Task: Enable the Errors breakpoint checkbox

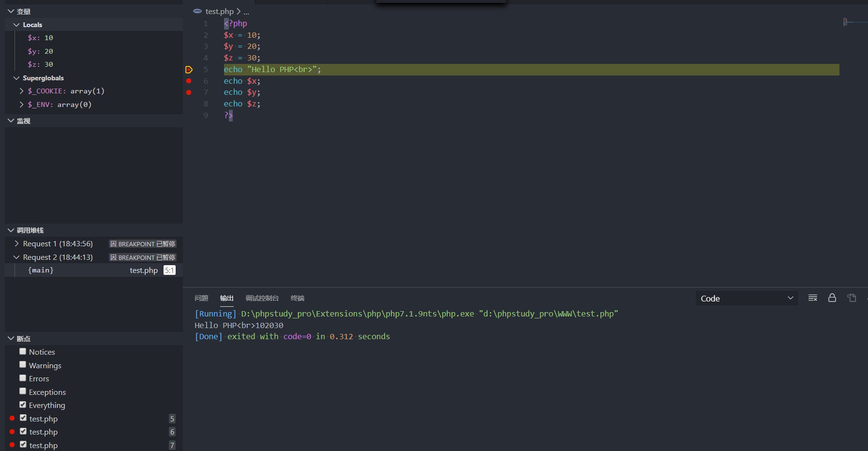Action: tap(23, 378)
